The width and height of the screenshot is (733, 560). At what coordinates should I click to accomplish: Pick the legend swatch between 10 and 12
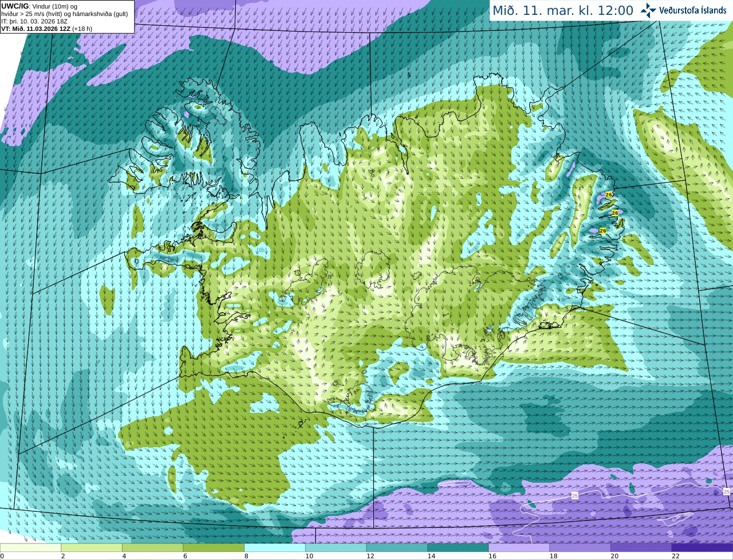tap(336, 548)
